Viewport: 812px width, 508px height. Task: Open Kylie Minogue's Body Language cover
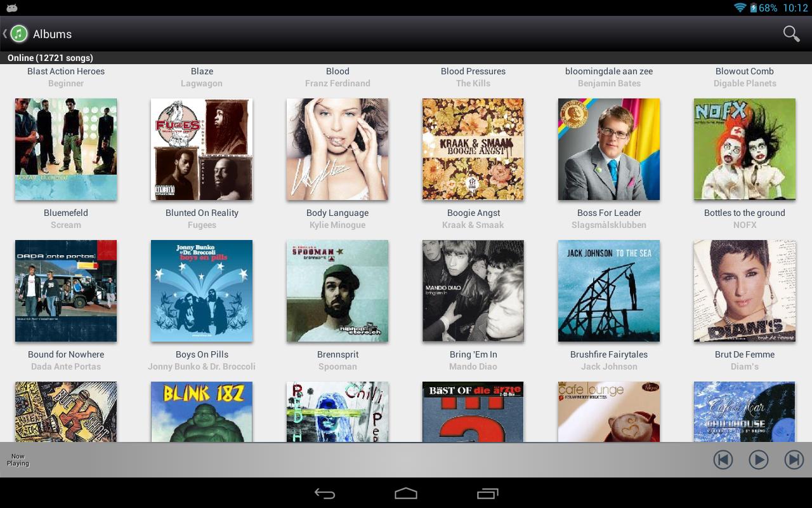pyautogui.click(x=337, y=149)
